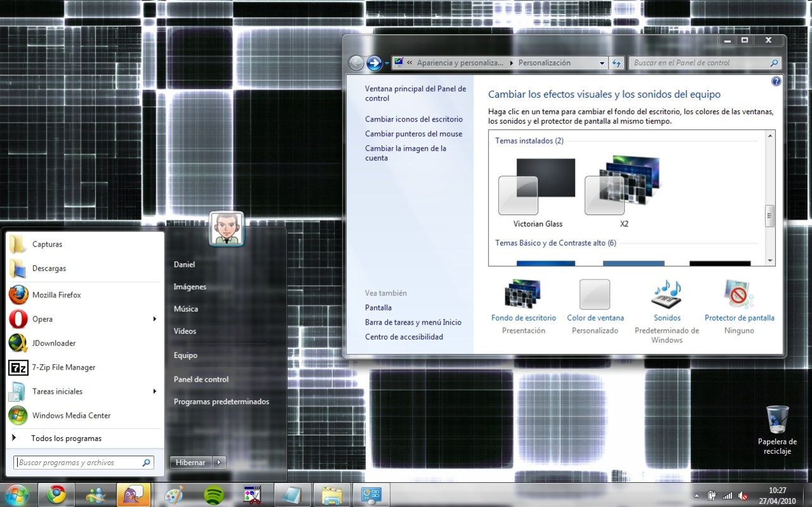Image resolution: width=812 pixels, height=507 pixels.
Task: Open the Snipping Tool taskbar icon
Action: [253, 494]
